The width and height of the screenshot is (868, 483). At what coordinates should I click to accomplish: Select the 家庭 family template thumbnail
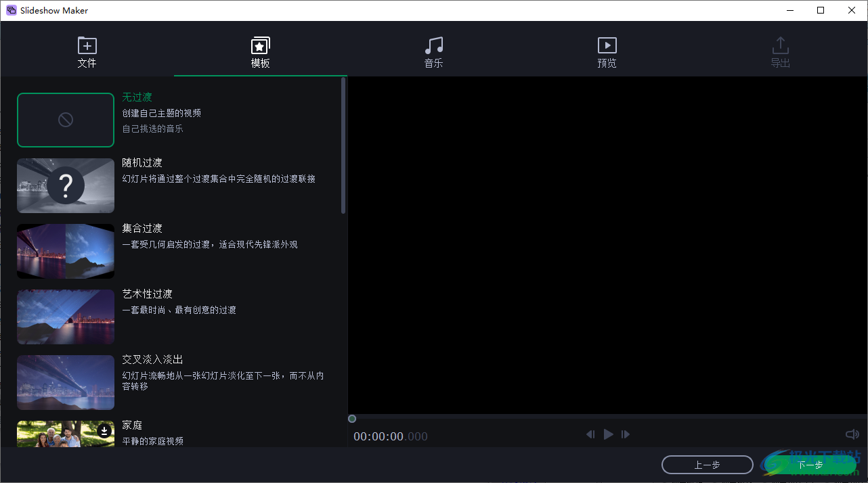(x=66, y=434)
